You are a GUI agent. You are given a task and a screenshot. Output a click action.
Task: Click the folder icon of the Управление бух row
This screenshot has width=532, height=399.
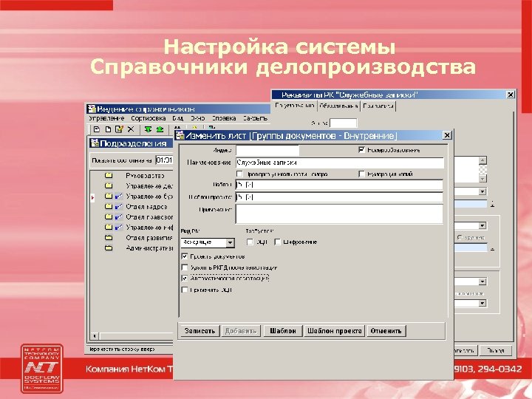point(109,196)
